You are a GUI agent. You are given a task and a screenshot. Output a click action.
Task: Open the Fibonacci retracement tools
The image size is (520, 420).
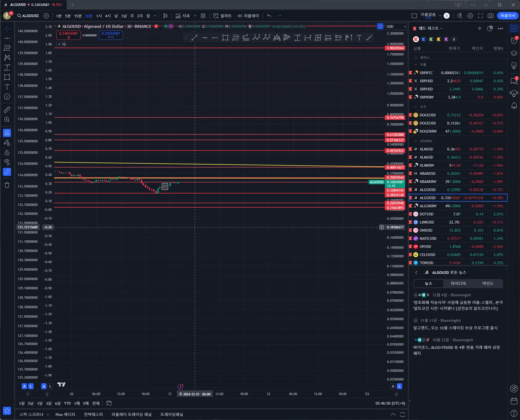pos(7,48)
